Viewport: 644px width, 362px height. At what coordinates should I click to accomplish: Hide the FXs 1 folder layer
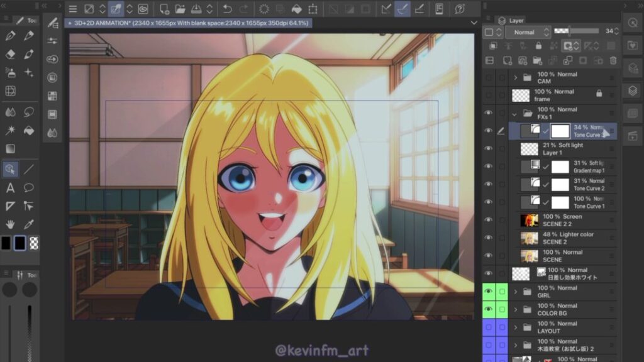click(x=488, y=112)
